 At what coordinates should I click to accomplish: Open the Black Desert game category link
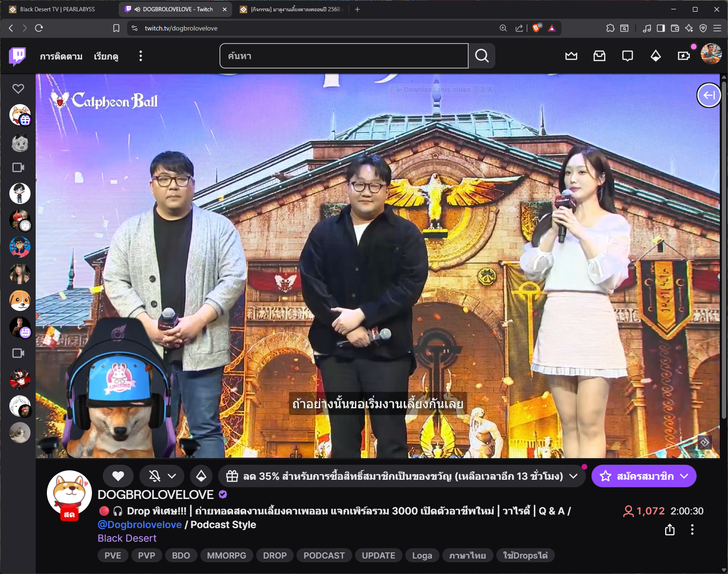(127, 538)
